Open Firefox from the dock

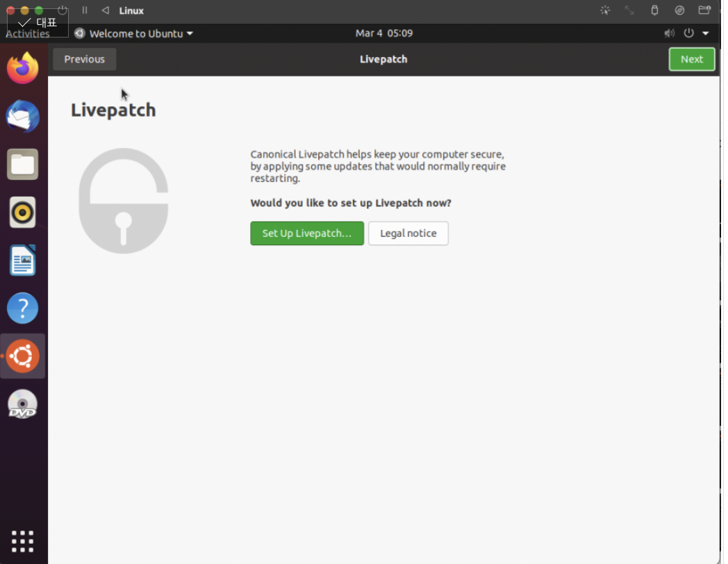(x=22, y=68)
